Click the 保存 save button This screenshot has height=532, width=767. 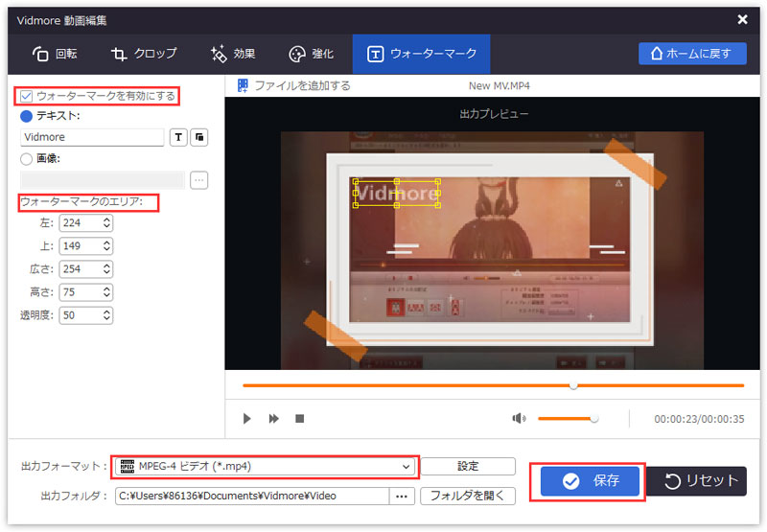590,481
